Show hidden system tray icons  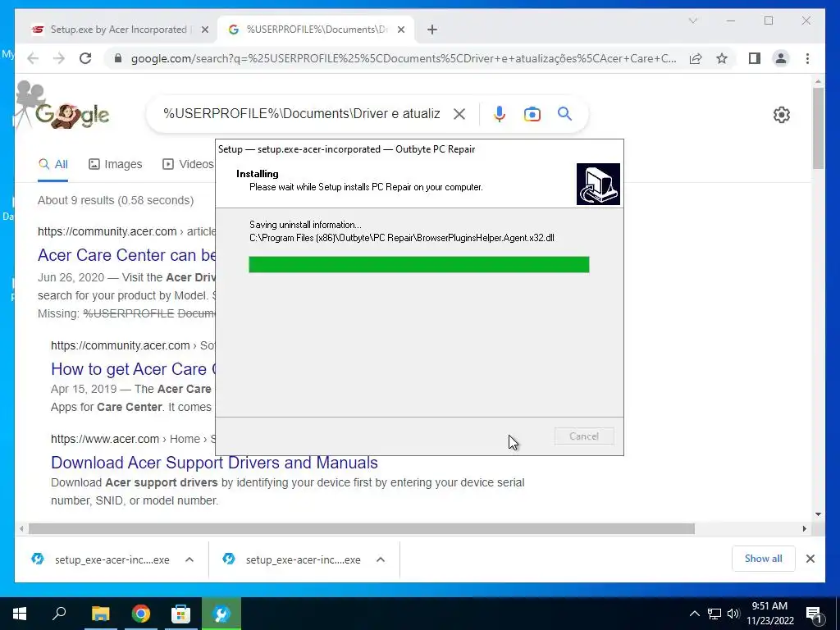click(694, 614)
